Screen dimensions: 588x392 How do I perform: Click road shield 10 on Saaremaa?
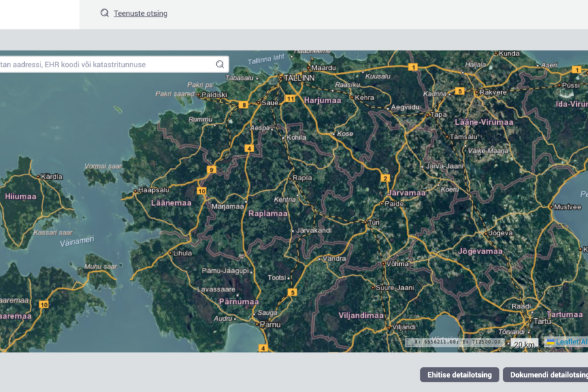click(44, 304)
